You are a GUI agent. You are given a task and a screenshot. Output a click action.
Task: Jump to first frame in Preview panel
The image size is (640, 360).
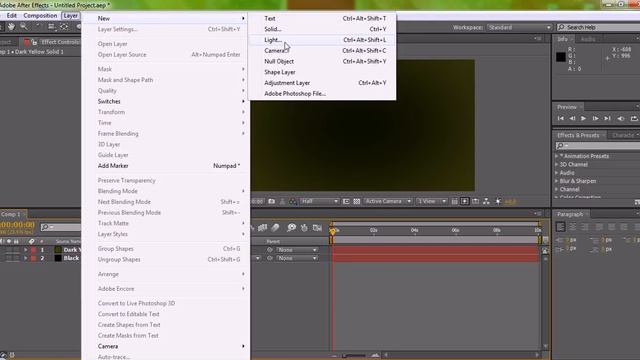(560, 118)
